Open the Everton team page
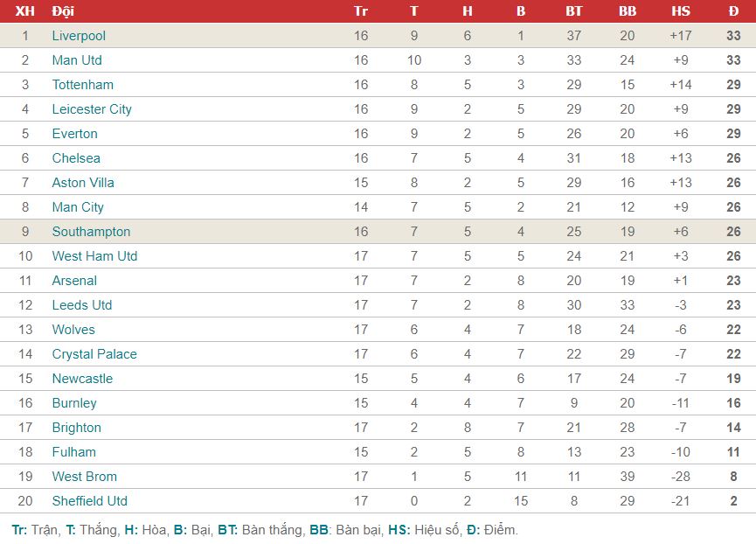756x544 pixels. [75, 134]
